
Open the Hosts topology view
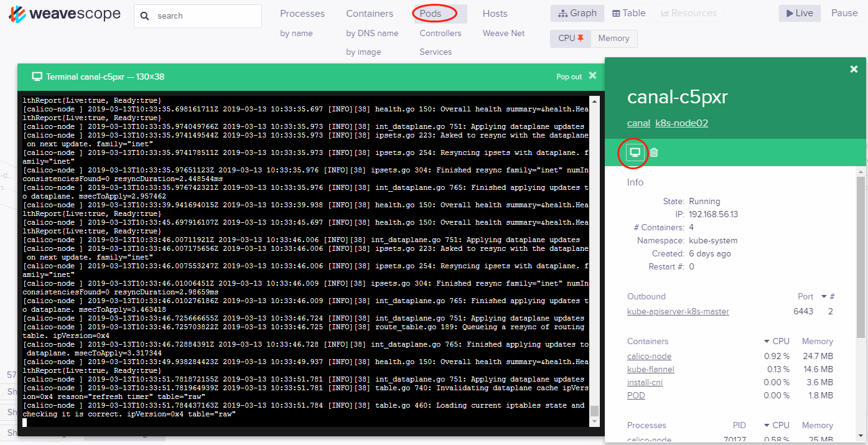pyautogui.click(x=495, y=14)
